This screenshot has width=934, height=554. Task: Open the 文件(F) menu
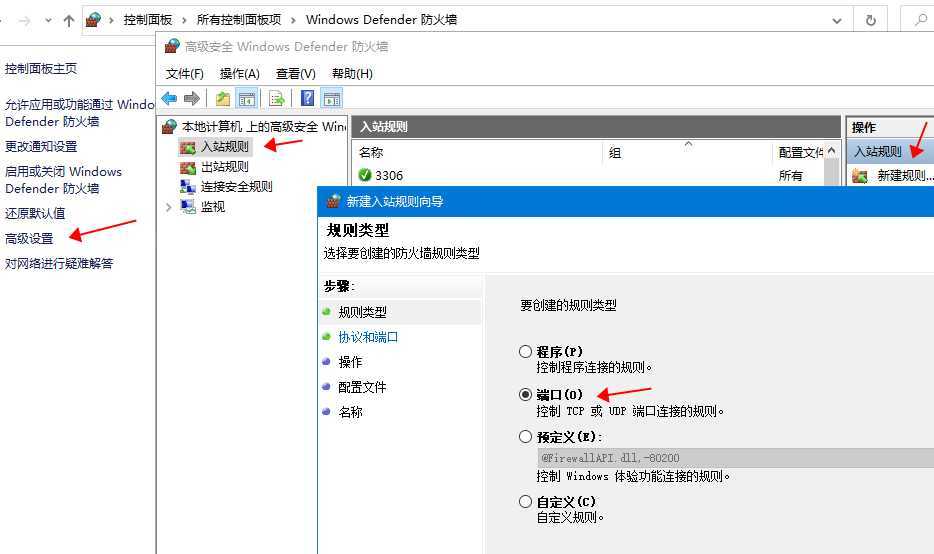point(185,73)
